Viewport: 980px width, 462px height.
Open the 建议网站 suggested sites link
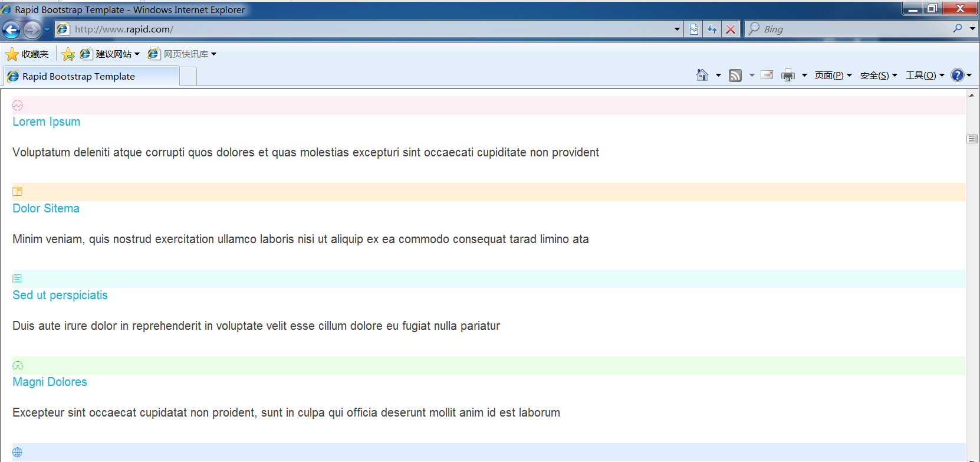110,54
